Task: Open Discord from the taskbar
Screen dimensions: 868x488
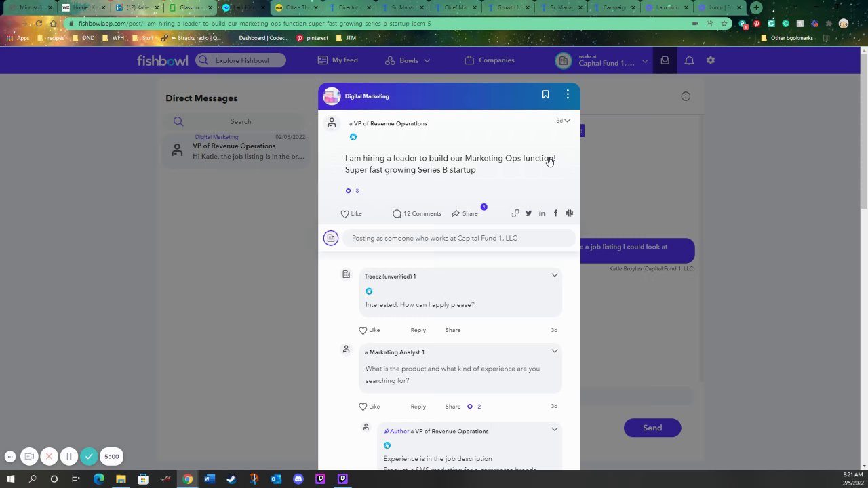Action: pyautogui.click(x=298, y=479)
